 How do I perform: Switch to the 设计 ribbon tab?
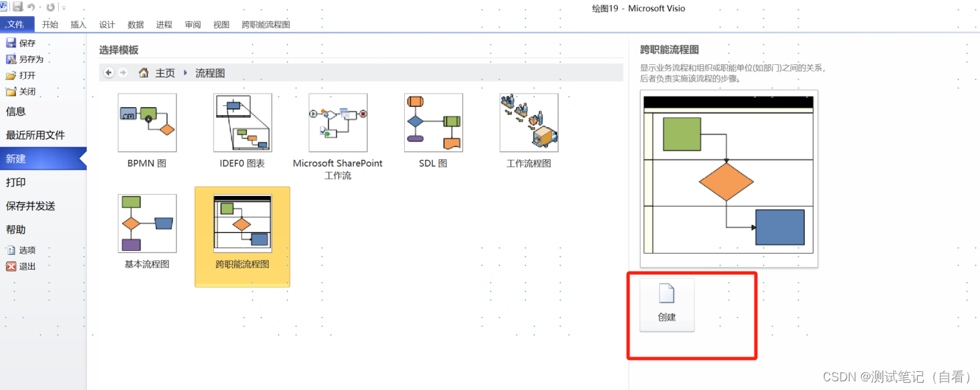pos(107,25)
